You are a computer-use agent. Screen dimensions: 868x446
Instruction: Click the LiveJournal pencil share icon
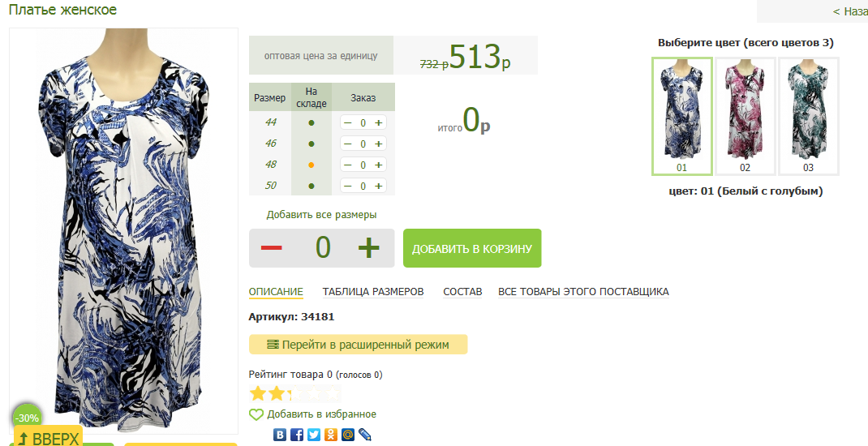tap(365, 435)
